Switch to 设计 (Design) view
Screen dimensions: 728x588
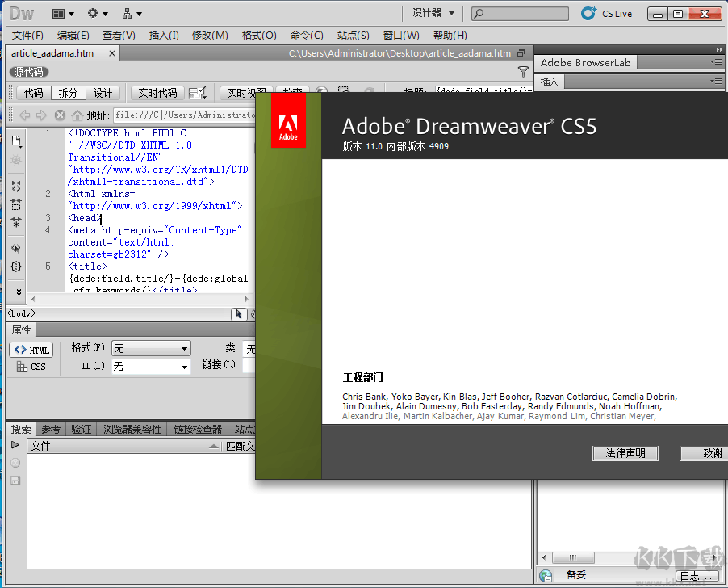click(103, 93)
